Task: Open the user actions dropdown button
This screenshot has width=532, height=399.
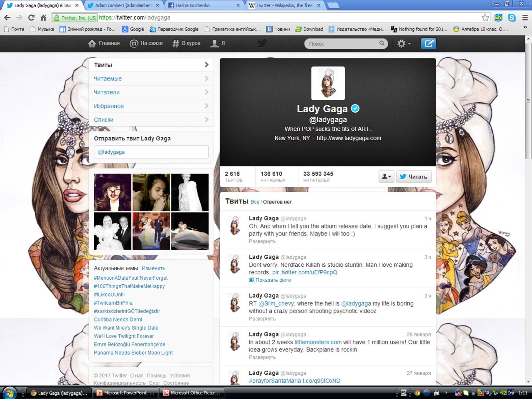Action: [x=386, y=177]
